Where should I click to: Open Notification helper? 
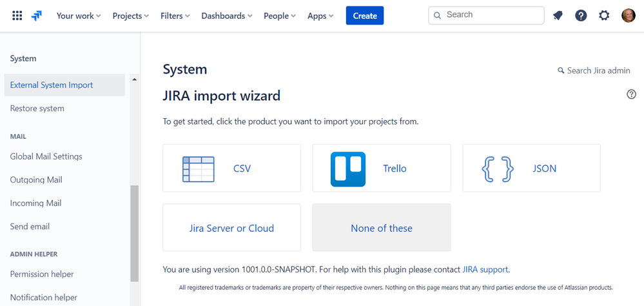pyautogui.click(x=44, y=298)
